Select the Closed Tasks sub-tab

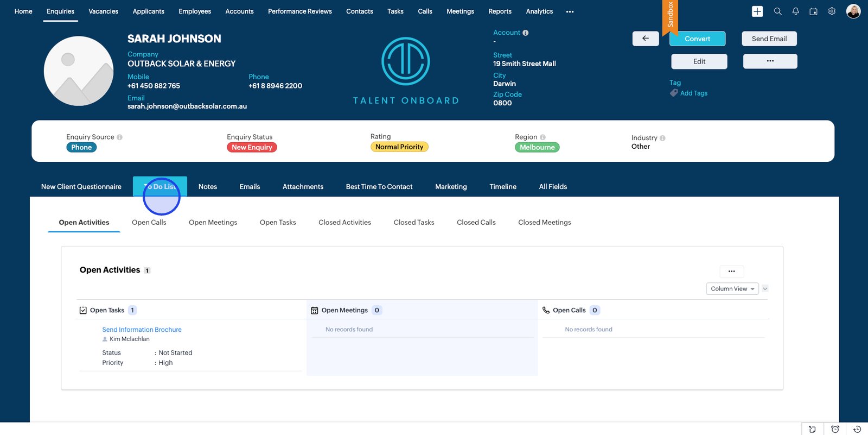coord(414,223)
